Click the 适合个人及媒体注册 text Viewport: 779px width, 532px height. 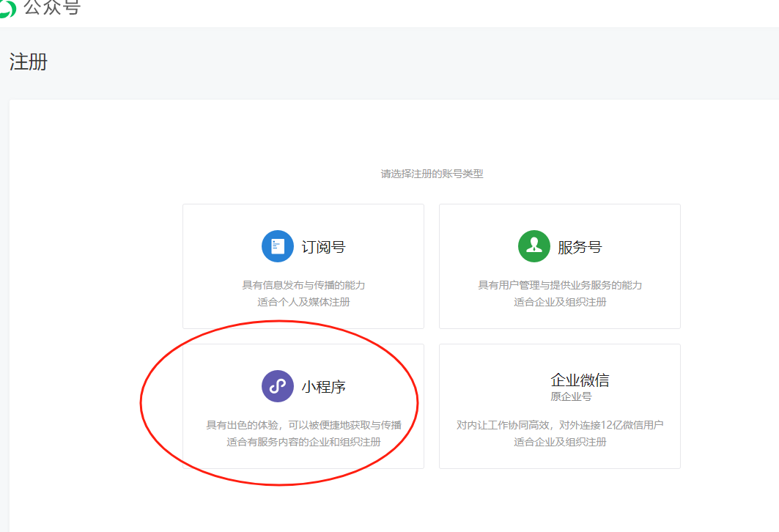tap(303, 302)
